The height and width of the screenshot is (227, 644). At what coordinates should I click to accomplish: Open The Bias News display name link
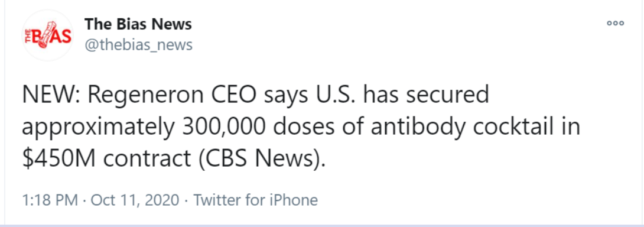(138, 25)
